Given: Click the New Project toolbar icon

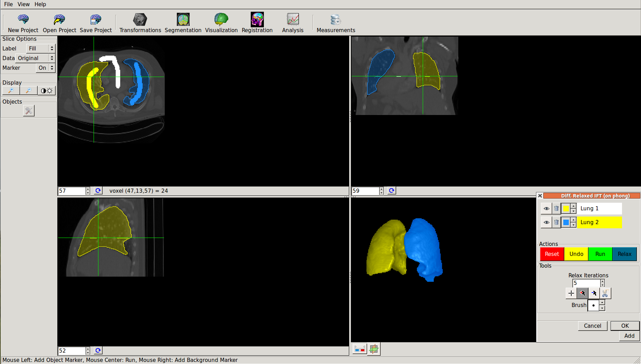Looking at the screenshot, I should point(23,23).
